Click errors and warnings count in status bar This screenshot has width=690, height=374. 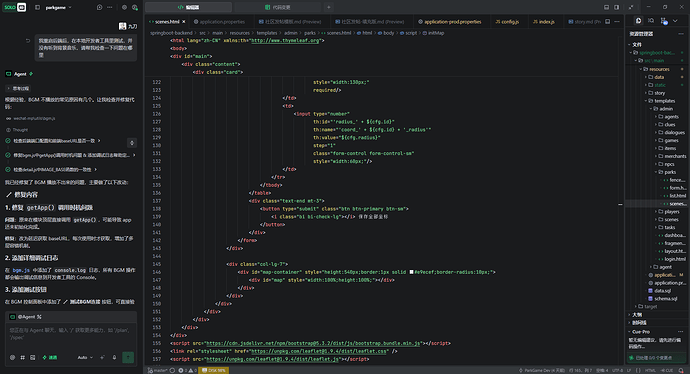point(187,370)
